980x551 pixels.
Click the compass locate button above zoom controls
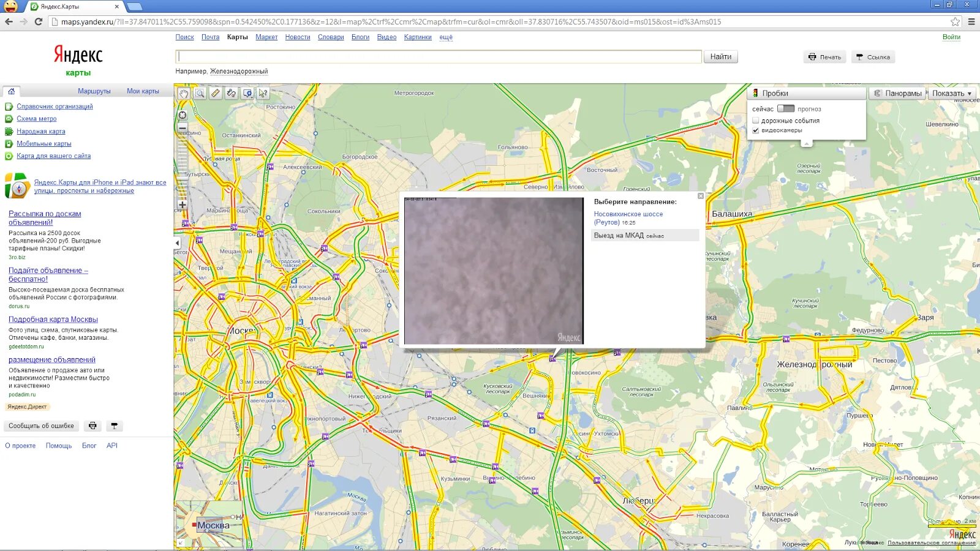click(x=183, y=115)
